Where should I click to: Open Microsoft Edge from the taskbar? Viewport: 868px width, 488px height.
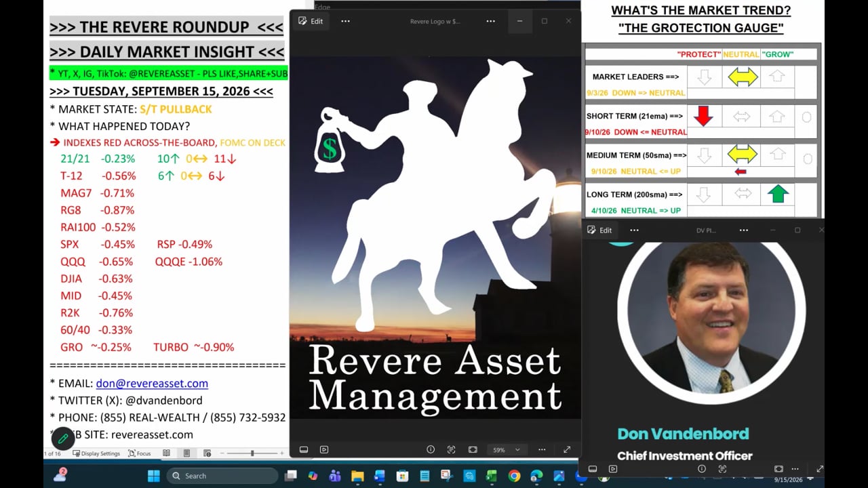536,476
